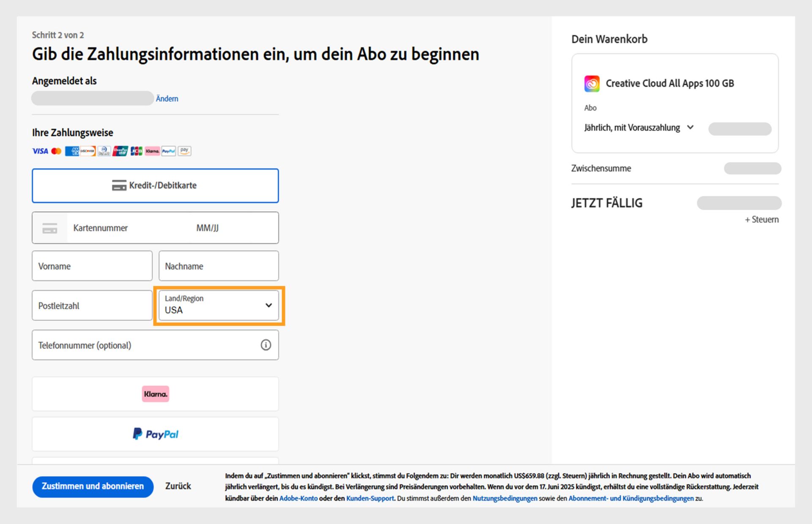Click the Vorname input field

pyautogui.click(x=92, y=266)
